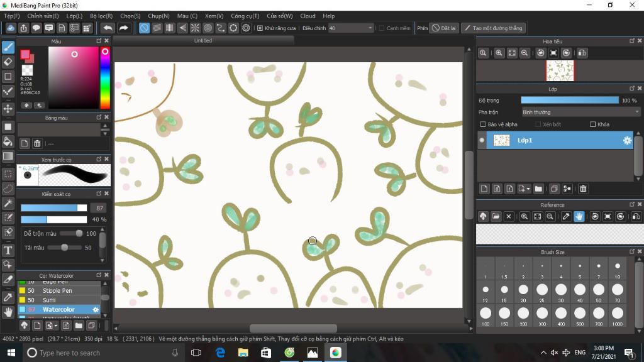Turn off snap guide icon

144,28
